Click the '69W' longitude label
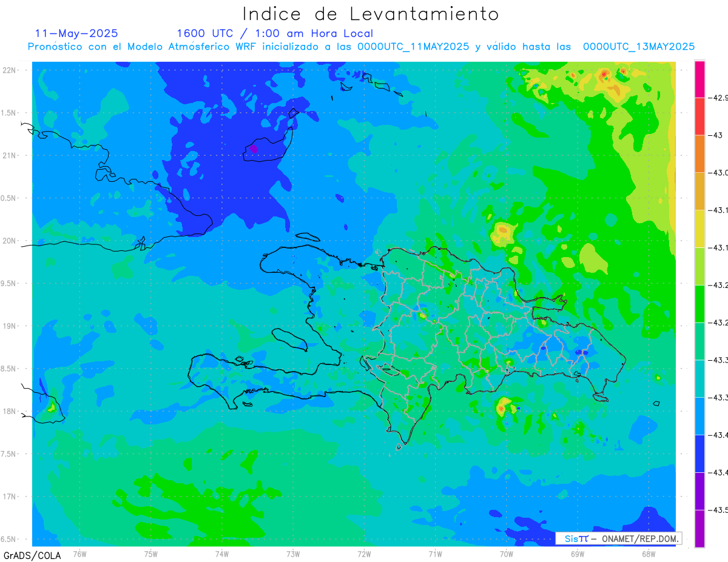Image resolution: width=728 pixels, height=562 pixels. click(578, 554)
